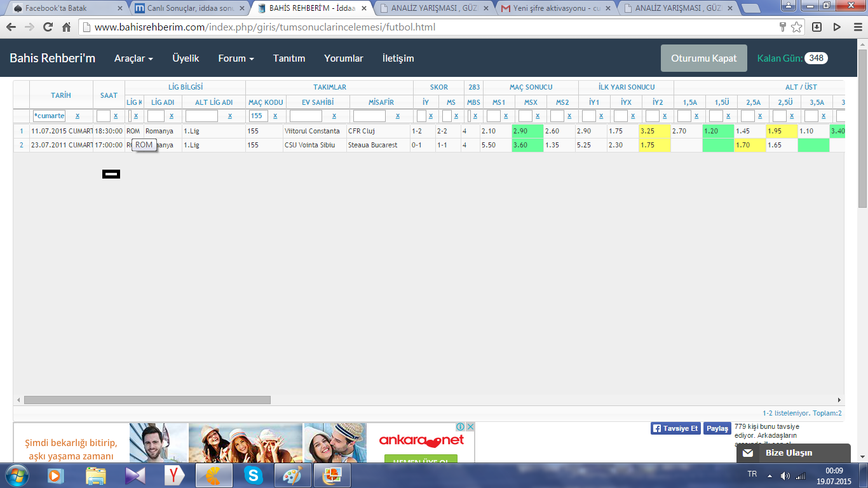Open the browser home page icon

(x=66, y=27)
